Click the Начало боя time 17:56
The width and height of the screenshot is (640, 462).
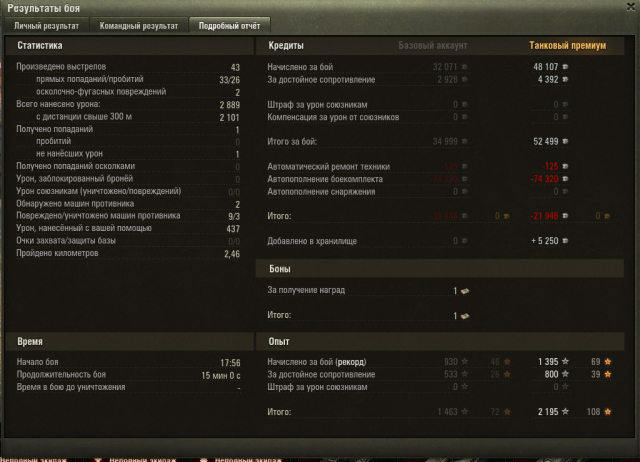coord(230,362)
